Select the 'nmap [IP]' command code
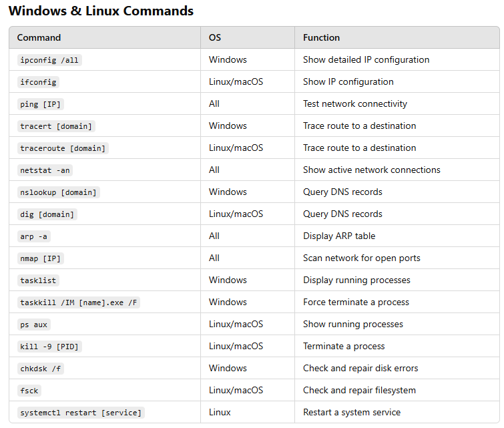The width and height of the screenshot is (504, 428). (41, 258)
